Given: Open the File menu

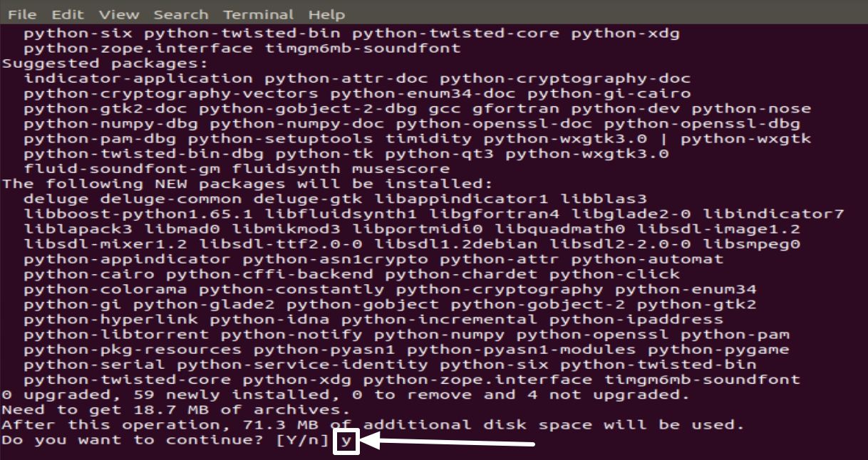Looking at the screenshot, I should [x=22, y=14].
